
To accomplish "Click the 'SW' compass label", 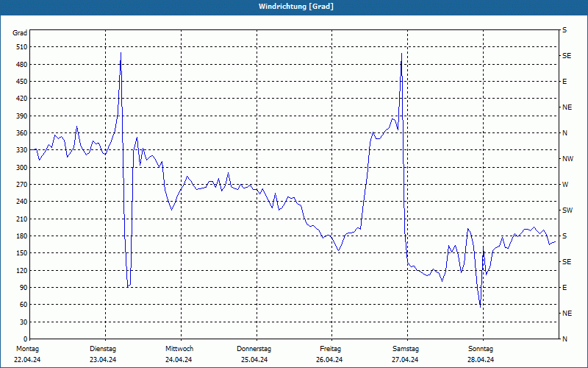I will tap(567, 210).
